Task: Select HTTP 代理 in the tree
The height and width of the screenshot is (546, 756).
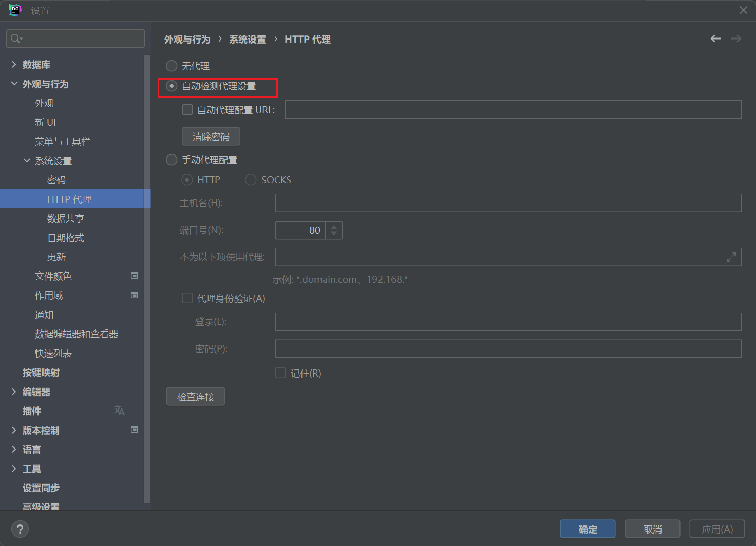Action: click(75, 199)
